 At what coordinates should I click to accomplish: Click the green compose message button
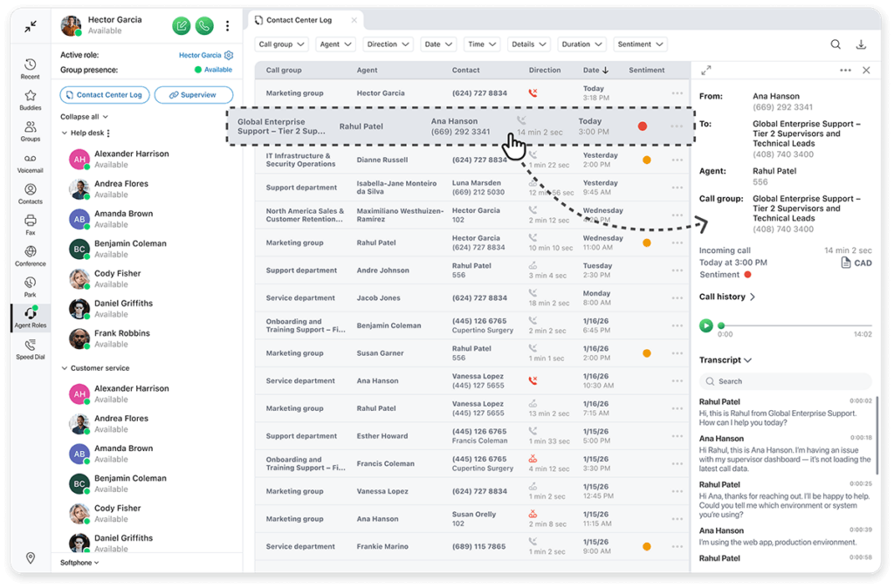click(x=181, y=26)
